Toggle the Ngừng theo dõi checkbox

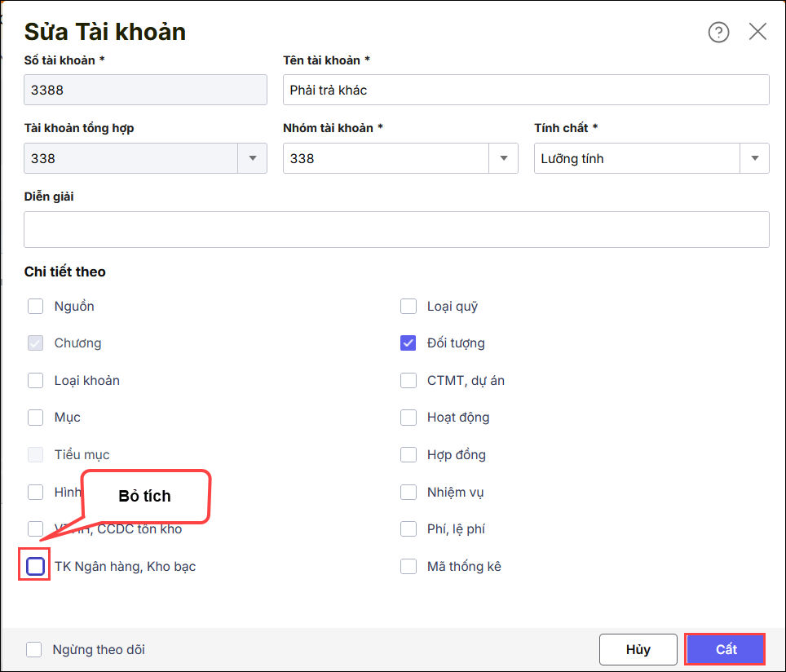(33, 650)
